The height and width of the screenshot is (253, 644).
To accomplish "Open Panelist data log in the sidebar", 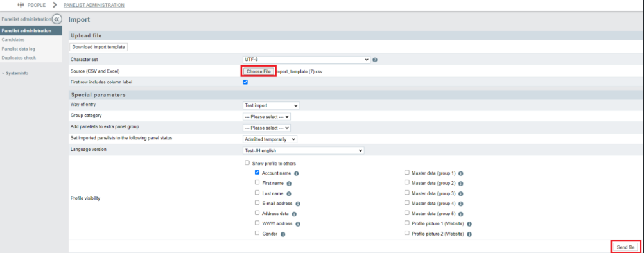I will 19,49.
